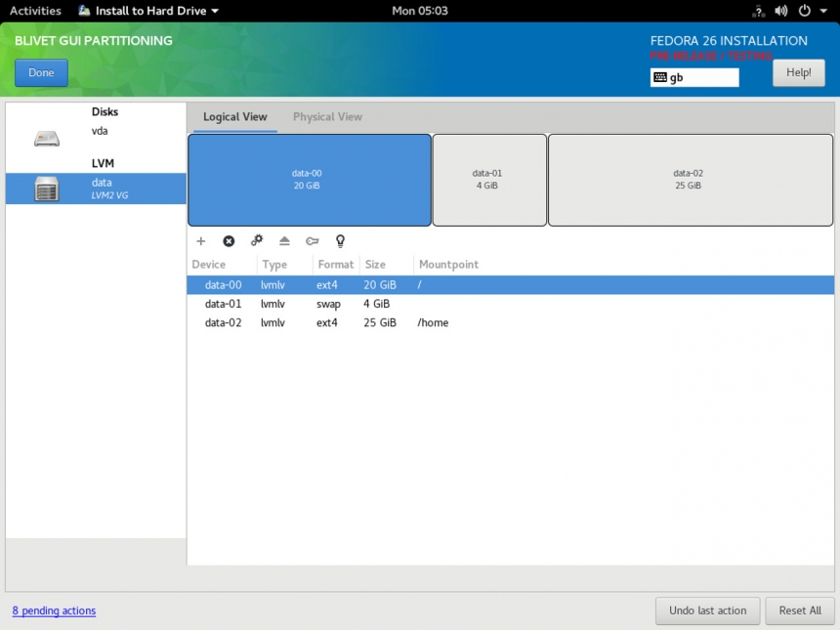Click the volume speaker icon in top bar
Image resolution: width=840 pixels, height=630 pixels.
[x=781, y=11]
